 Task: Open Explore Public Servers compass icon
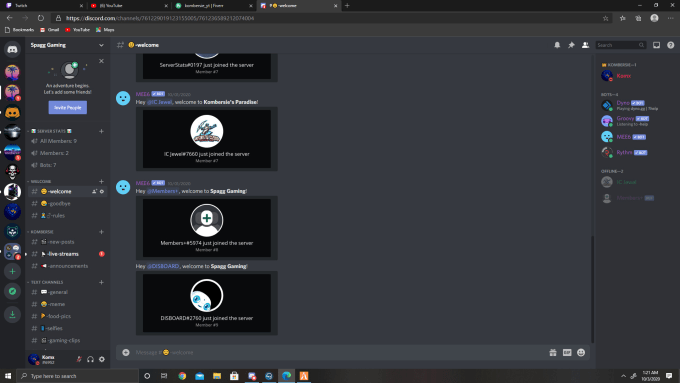click(12, 291)
